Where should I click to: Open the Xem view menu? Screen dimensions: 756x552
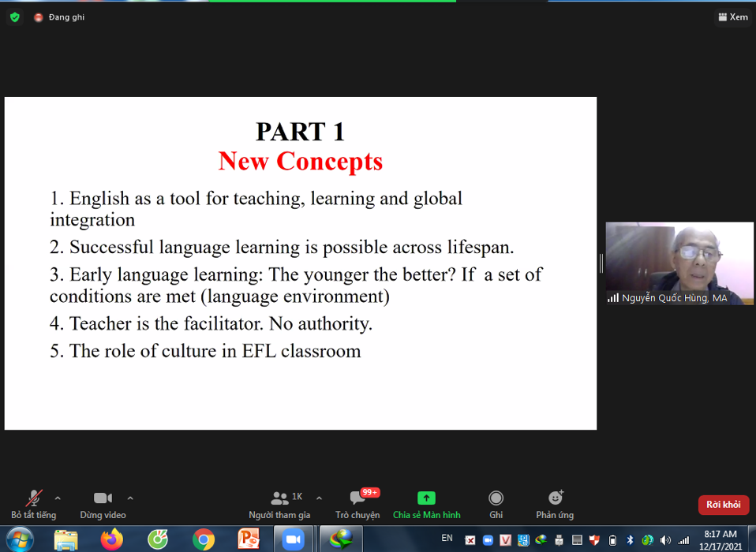coord(732,17)
